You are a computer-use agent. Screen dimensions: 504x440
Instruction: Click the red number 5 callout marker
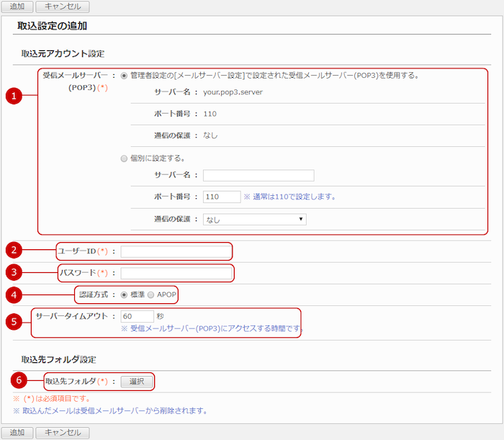(x=13, y=322)
